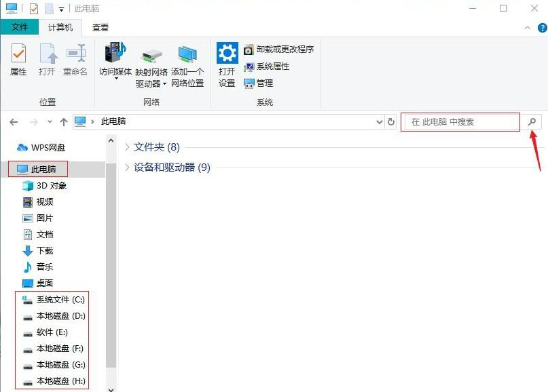Switch to the 查看 (View) tab
Image resolution: width=548 pixels, height=392 pixels.
(99, 28)
